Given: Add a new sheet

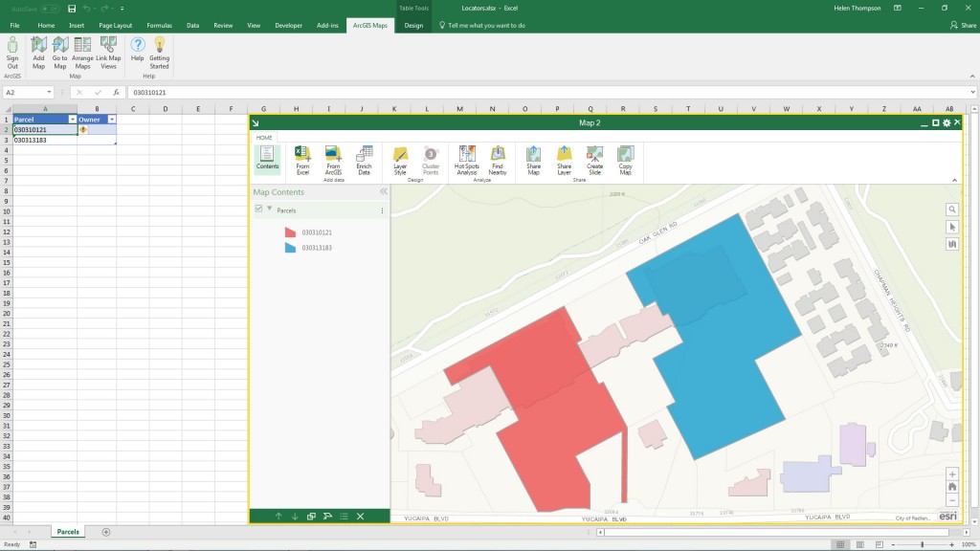Looking at the screenshot, I should tap(105, 532).
